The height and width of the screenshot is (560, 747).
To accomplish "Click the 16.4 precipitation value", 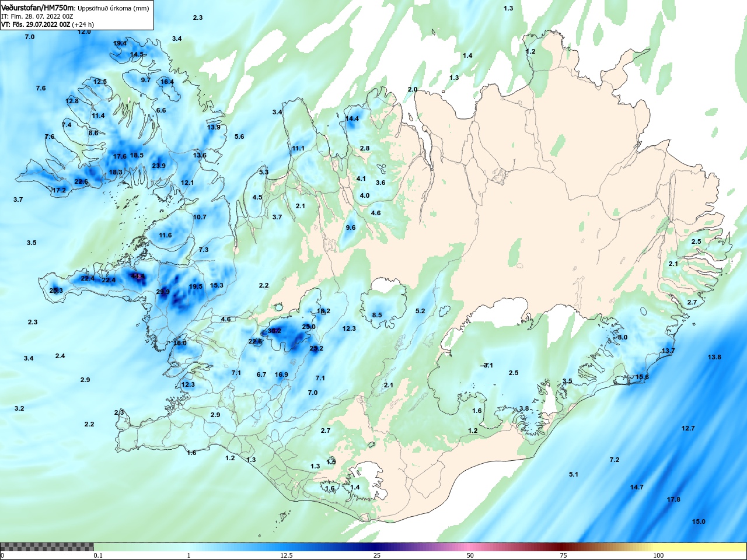I will 167,82.
